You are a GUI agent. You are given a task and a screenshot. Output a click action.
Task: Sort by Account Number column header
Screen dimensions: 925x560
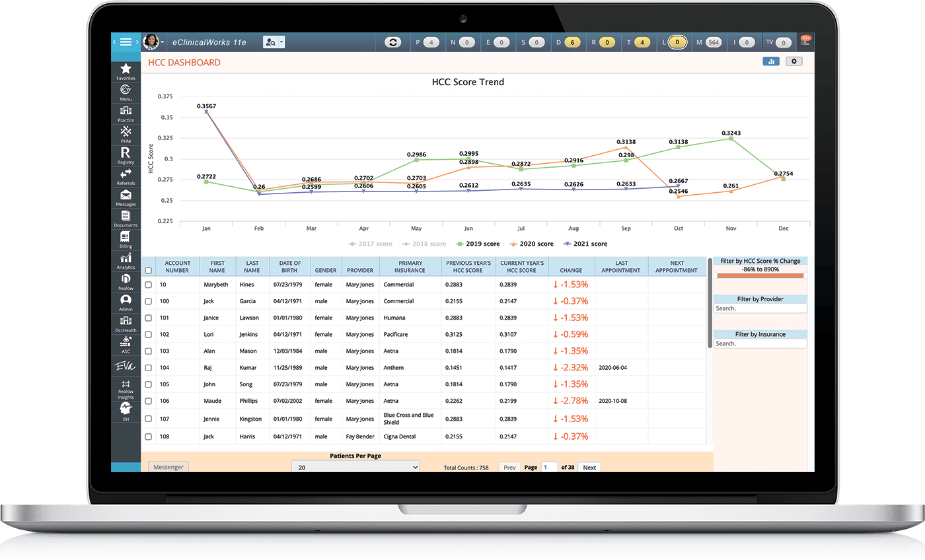coord(178,267)
